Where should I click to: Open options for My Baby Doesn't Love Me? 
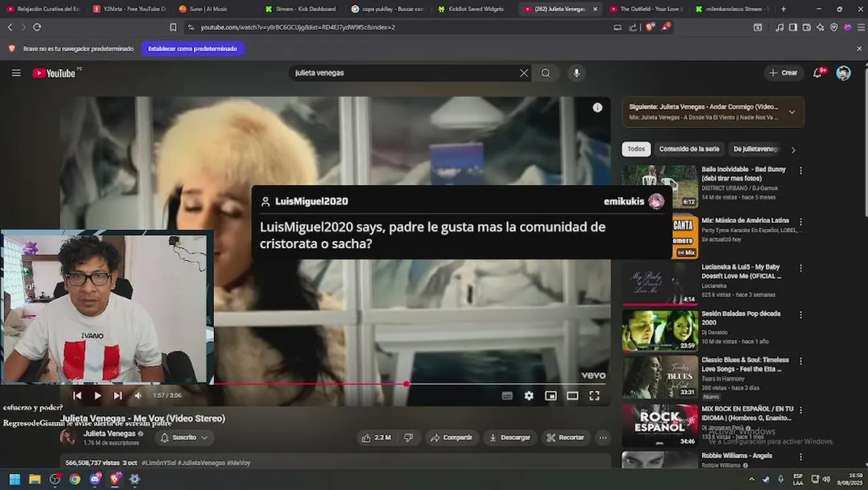pos(801,268)
